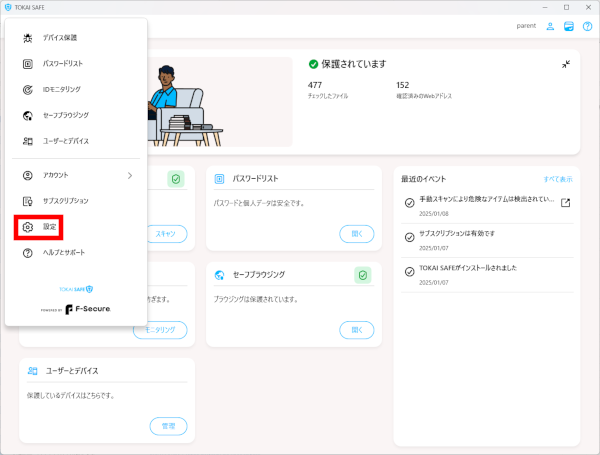
Task: Click the デバイス保護 bug icon in menu
Action: click(28, 38)
